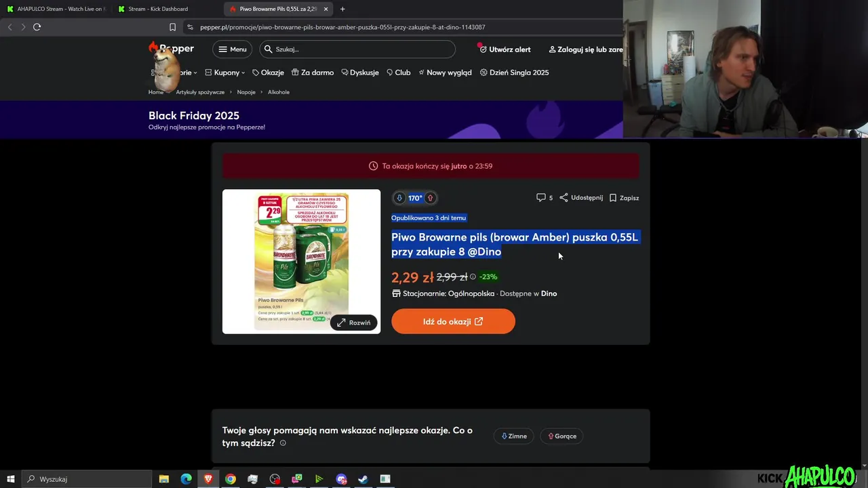Open a new browser tab

point(342,9)
